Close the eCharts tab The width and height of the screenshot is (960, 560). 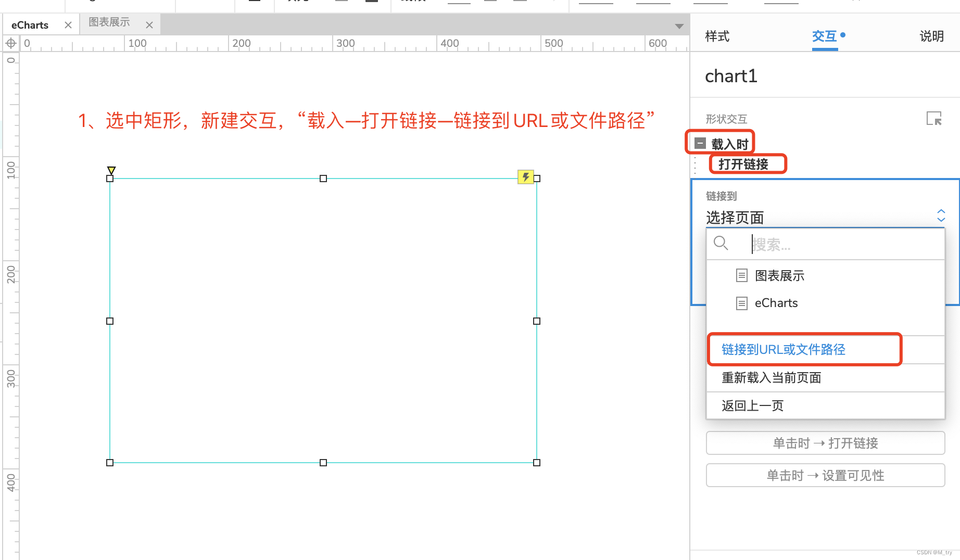point(68,25)
